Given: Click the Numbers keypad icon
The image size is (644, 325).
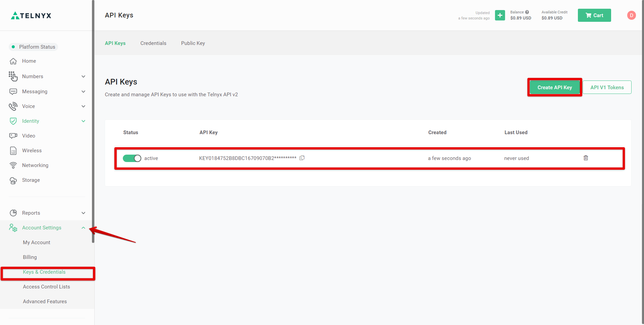Looking at the screenshot, I should [x=13, y=76].
